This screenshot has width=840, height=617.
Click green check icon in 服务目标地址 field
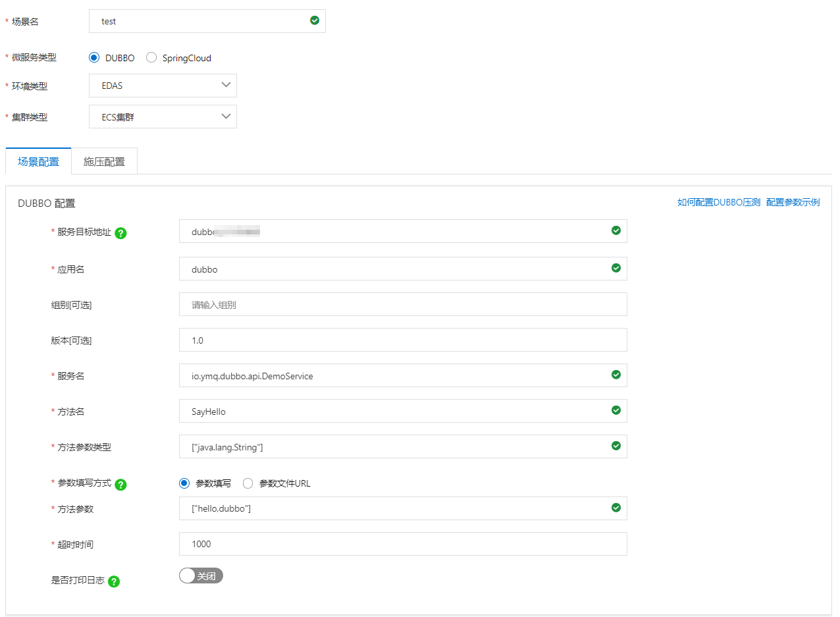pyautogui.click(x=616, y=230)
